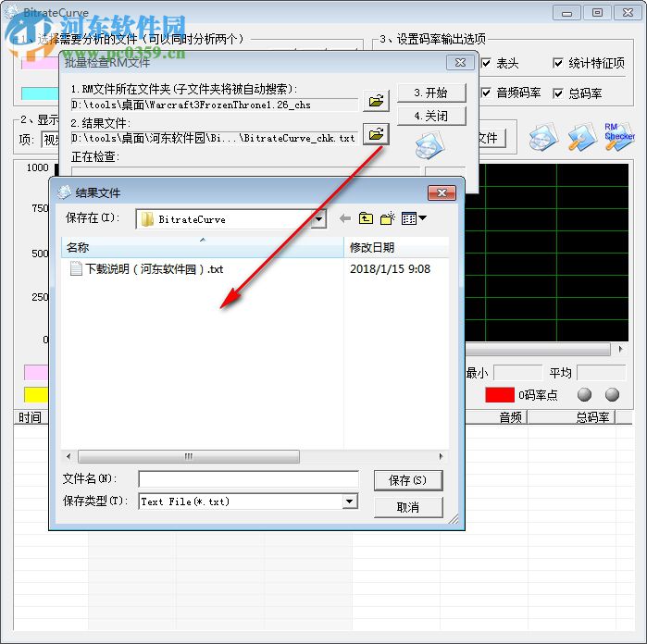The image size is (647, 644).
Task: Click the chart horizontal scrollbar
Action: pos(538,349)
